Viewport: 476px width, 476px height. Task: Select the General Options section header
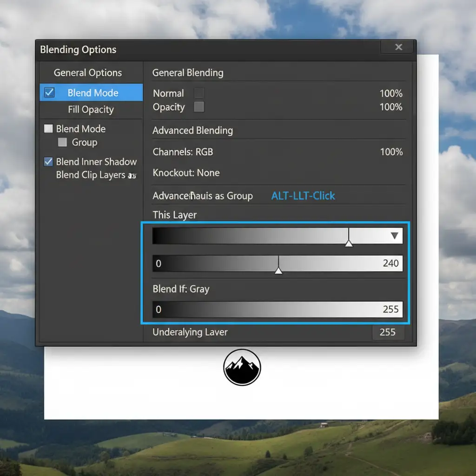coord(88,73)
